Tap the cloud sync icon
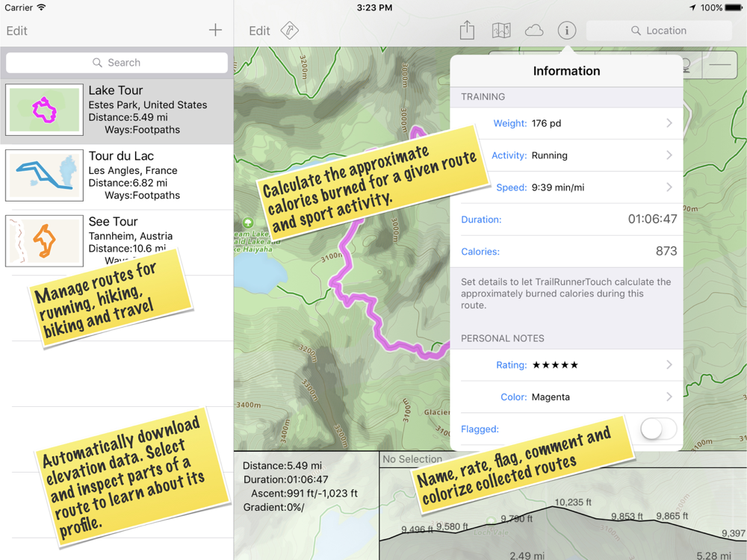The image size is (747, 560). coord(534,31)
